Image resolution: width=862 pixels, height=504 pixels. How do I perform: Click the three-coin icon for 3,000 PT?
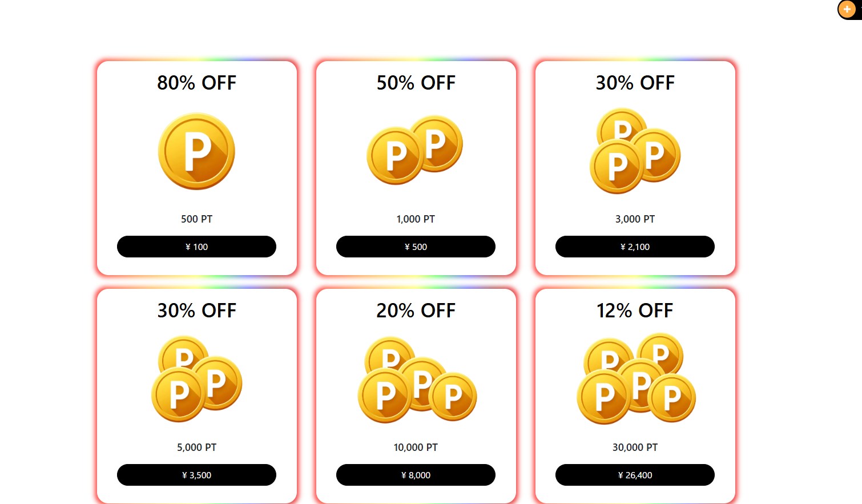point(635,151)
